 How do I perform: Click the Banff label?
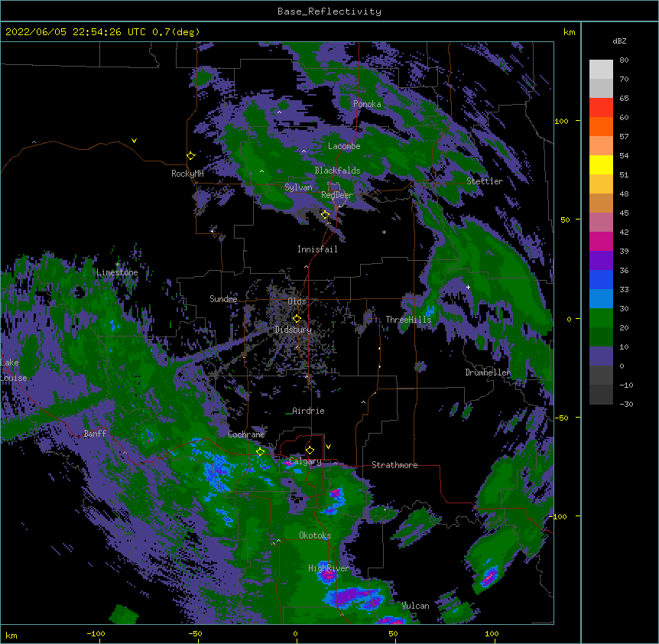coord(95,434)
